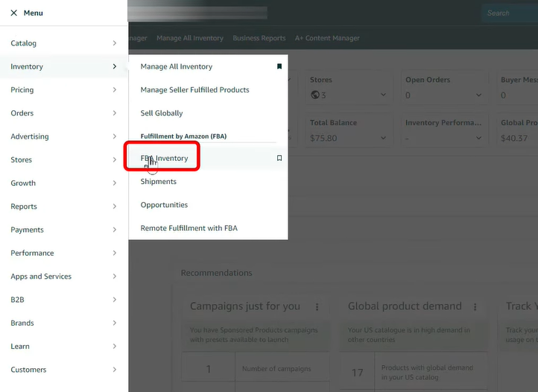Click the Number of campaigns row
The width and height of the screenshot is (538, 392).
point(256,369)
